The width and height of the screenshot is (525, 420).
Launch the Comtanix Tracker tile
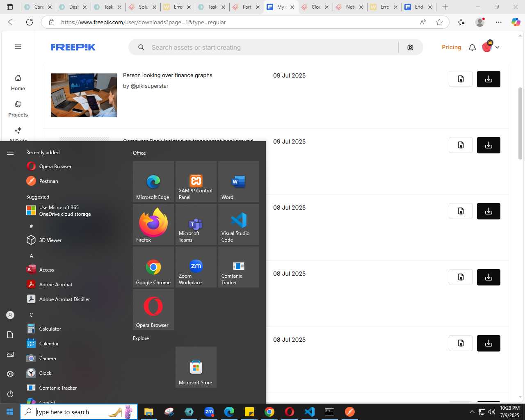pyautogui.click(x=239, y=267)
